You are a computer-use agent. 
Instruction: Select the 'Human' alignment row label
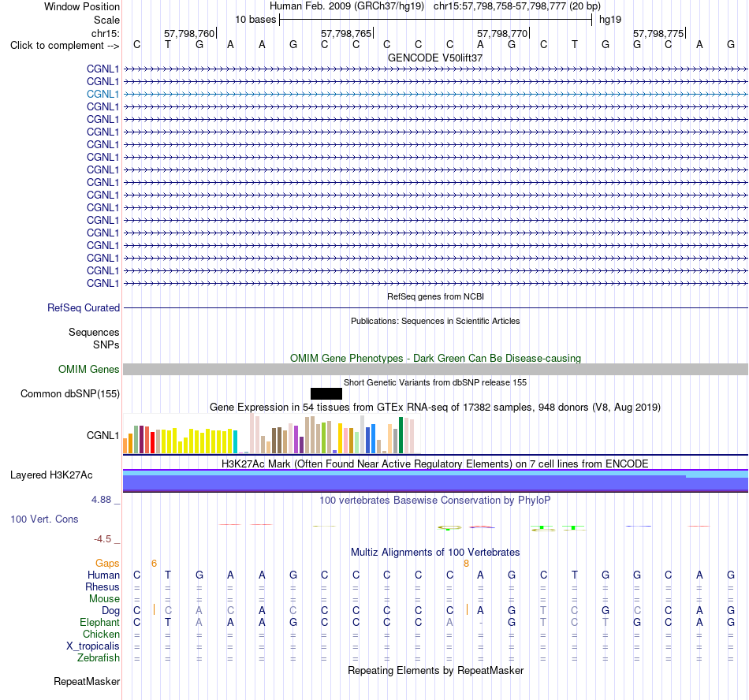coord(103,575)
